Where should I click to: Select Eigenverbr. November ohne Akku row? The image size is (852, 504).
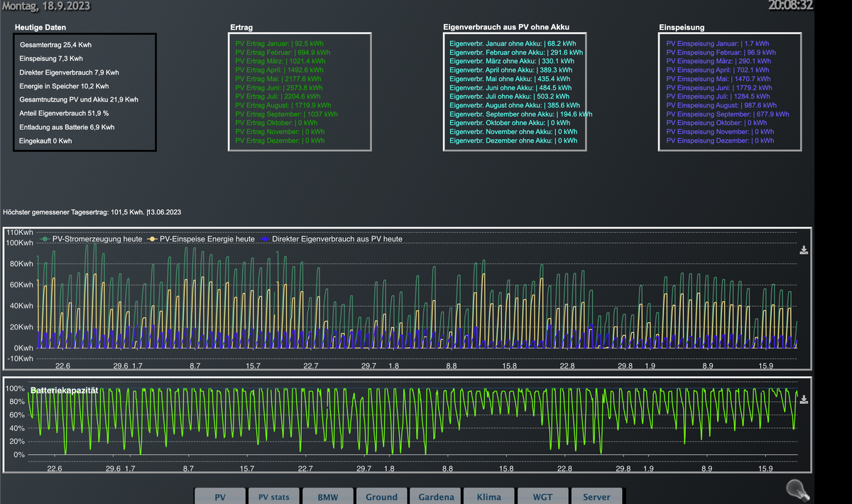513,131
